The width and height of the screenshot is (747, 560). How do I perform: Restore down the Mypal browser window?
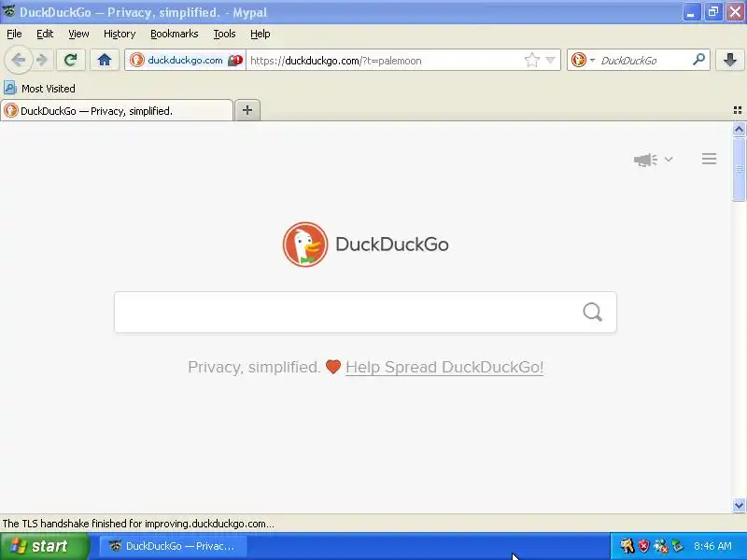coord(712,12)
